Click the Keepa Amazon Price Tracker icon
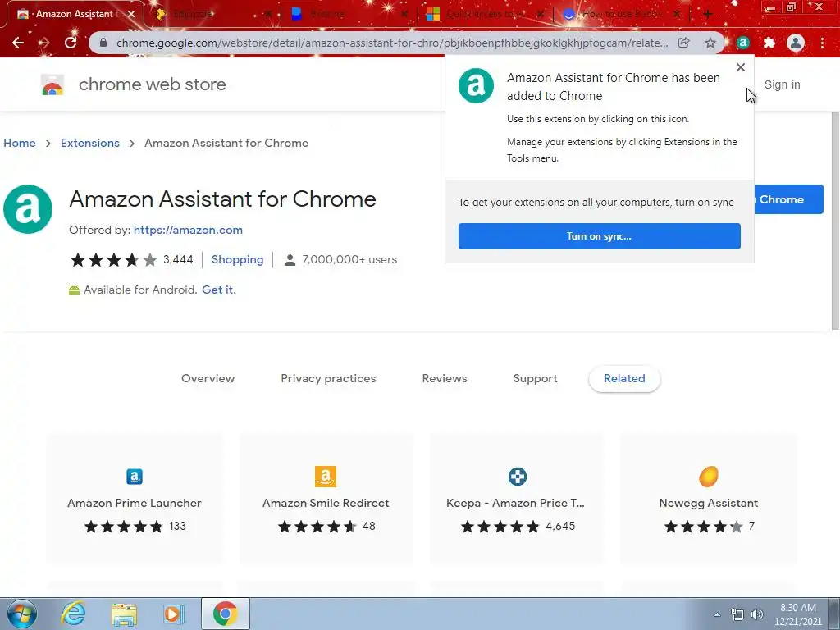This screenshot has width=840, height=630. (x=518, y=476)
